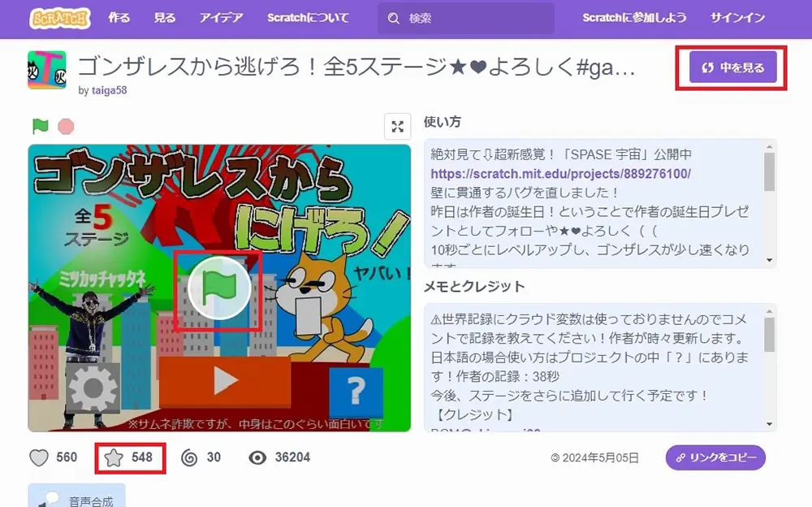Screen dimensions: 812x507
Task: Click the views eye icon showing 36204
Action: [x=257, y=457]
